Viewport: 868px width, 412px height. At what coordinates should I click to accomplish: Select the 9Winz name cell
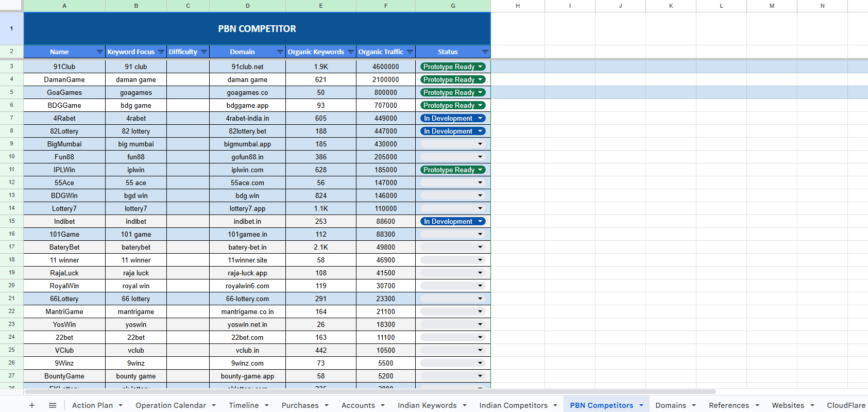pyautogui.click(x=64, y=363)
